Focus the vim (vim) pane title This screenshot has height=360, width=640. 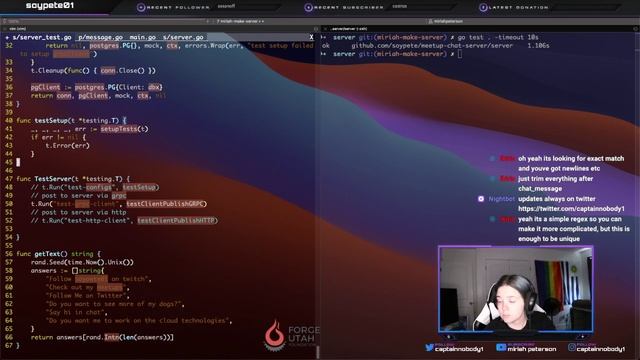click(17, 29)
